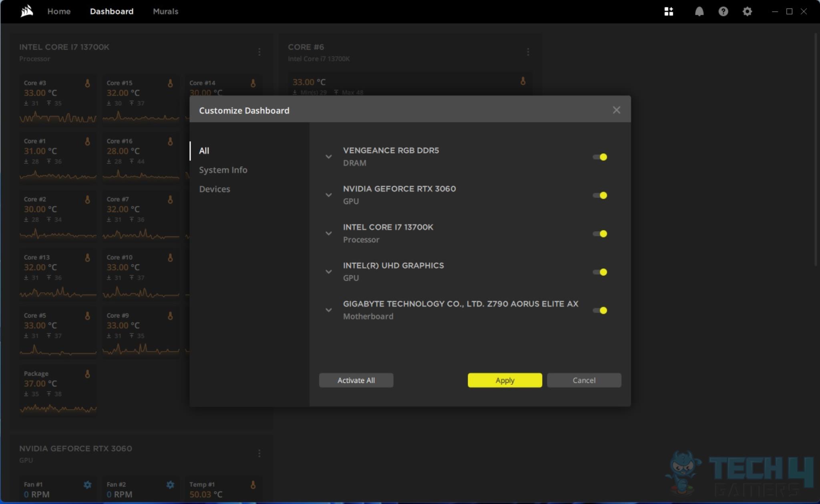The image size is (820, 504).
Task: Expand Vengeance RGB DDR5 chevron
Action: [329, 157]
